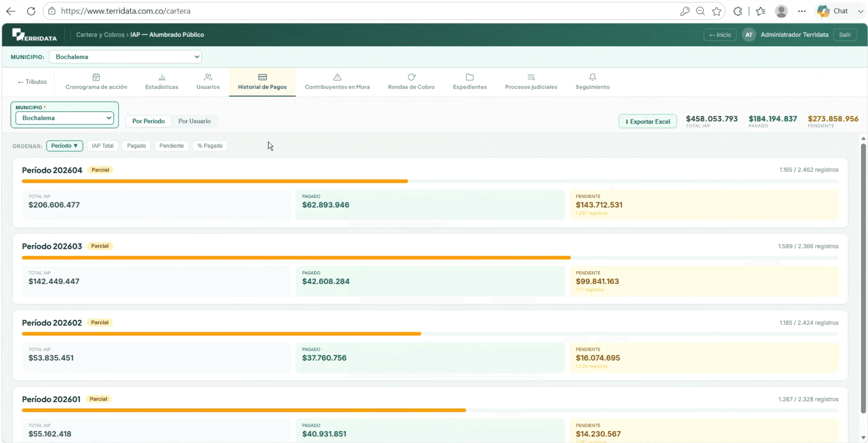Click the AT user avatar badge
Viewport: 868px width, 443px height.
[749, 35]
